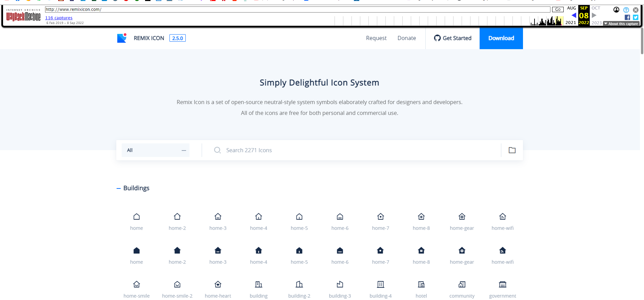The image size is (644, 300).
Task: Choose the outline home-gear icon
Action: click(x=462, y=217)
